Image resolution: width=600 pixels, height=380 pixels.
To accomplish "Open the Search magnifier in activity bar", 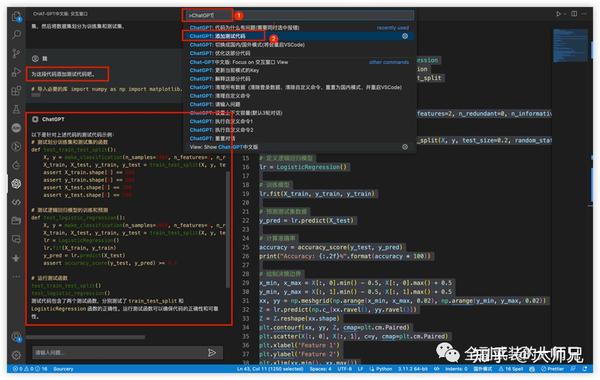I will pos(16,34).
